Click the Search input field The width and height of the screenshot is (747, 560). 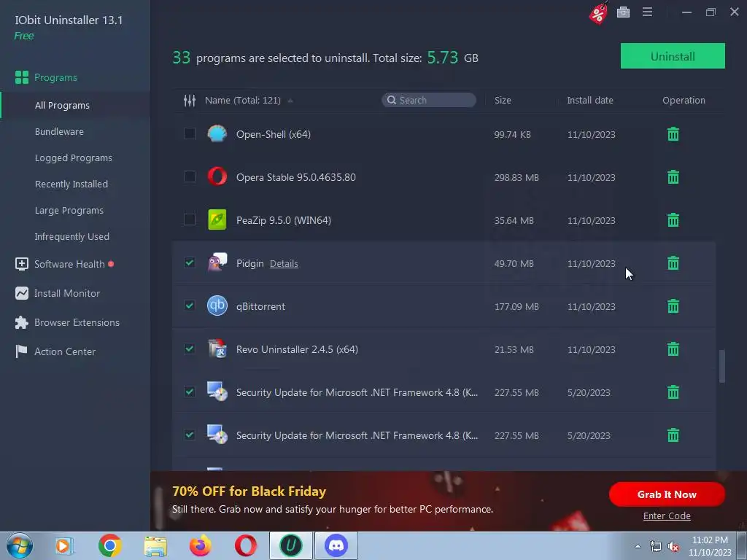tap(429, 100)
